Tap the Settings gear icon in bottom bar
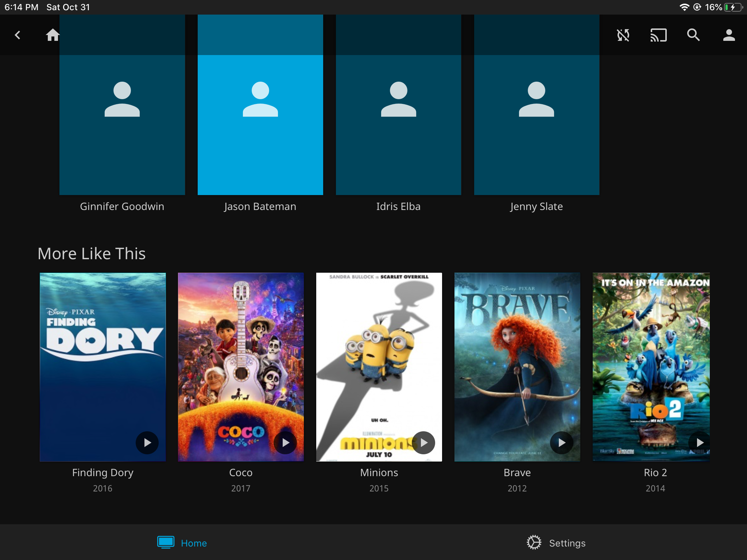 pos(534,542)
